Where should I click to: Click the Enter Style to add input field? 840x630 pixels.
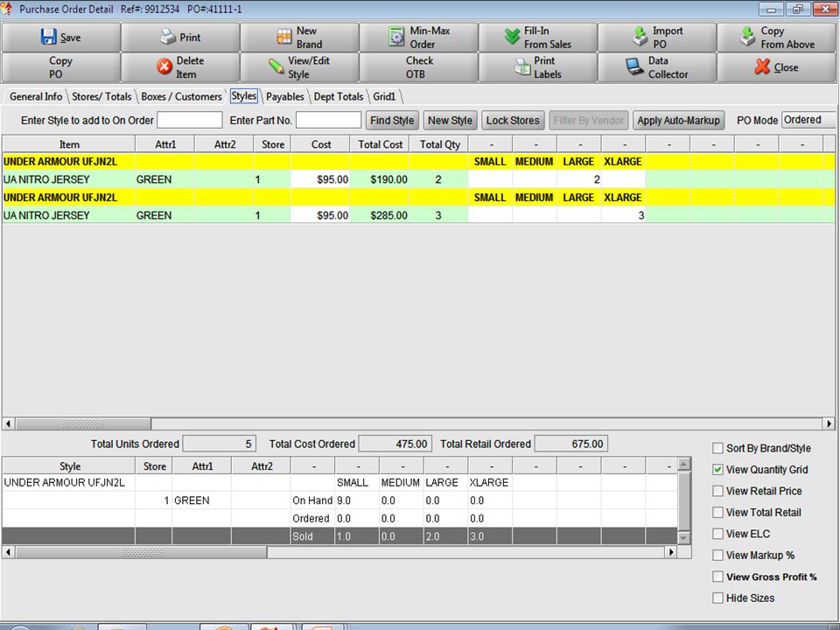pyautogui.click(x=190, y=120)
